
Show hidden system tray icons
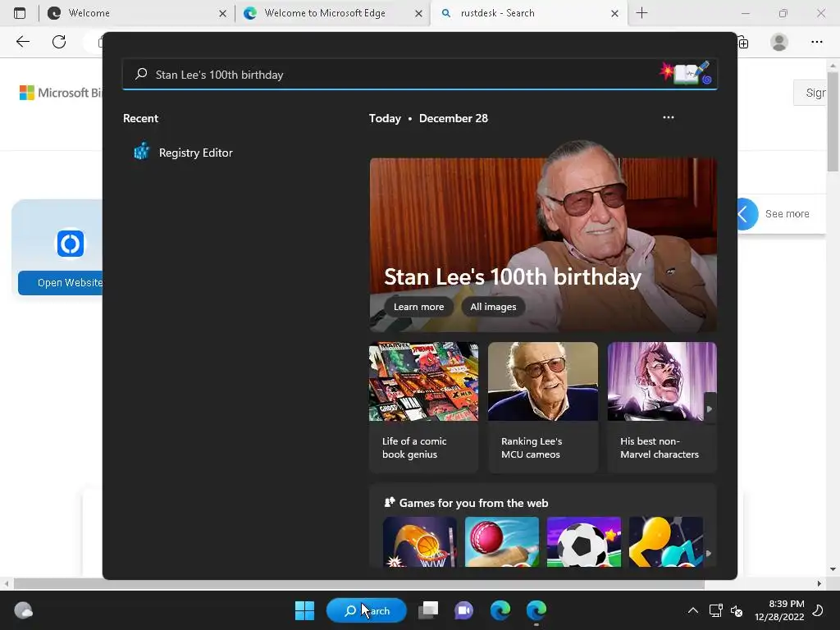pyautogui.click(x=692, y=610)
